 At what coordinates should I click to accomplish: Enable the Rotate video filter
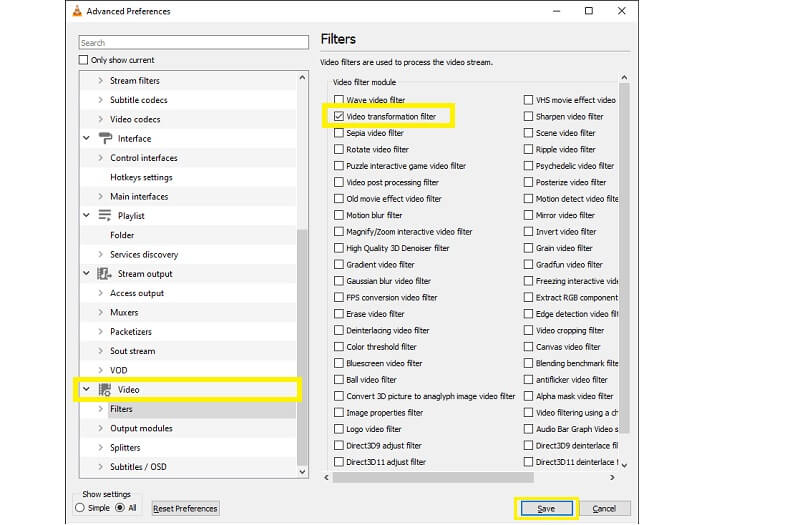click(339, 150)
